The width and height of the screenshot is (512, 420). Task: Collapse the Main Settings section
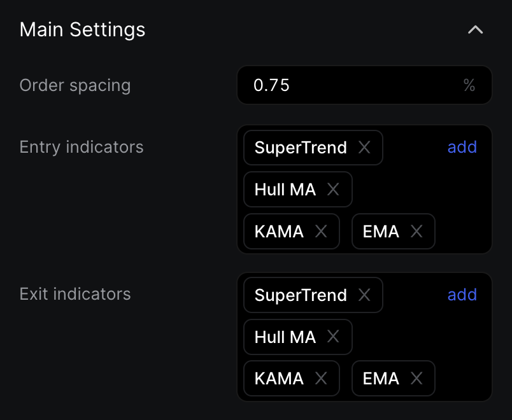pyautogui.click(x=475, y=30)
